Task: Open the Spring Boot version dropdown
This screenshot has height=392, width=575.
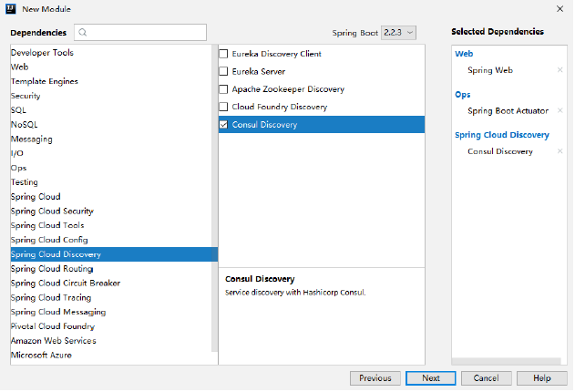Action: pyautogui.click(x=398, y=33)
